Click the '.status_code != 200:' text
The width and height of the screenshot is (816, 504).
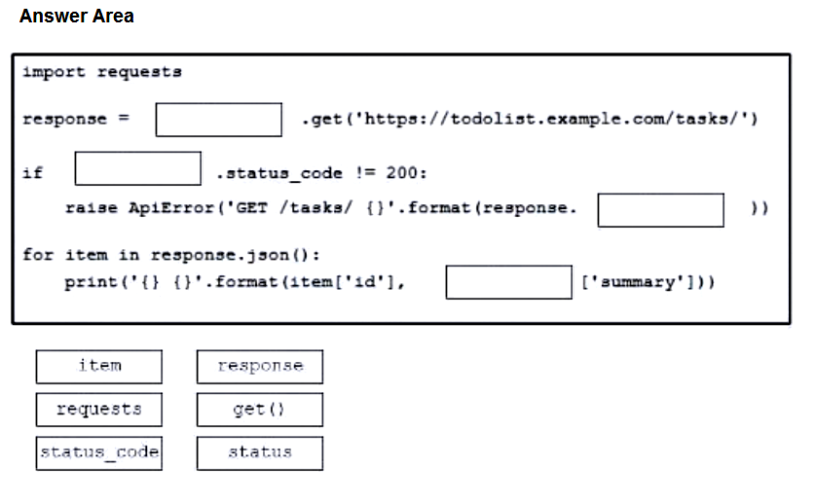(321, 172)
